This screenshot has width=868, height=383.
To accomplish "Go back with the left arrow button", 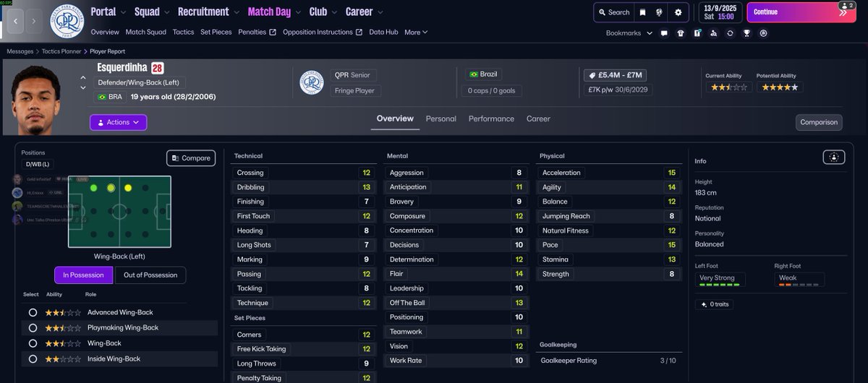I will [x=14, y=21].
